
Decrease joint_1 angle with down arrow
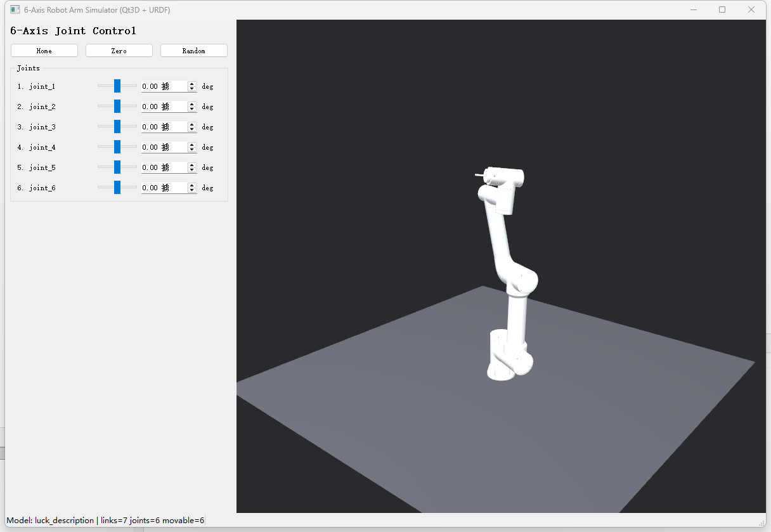tap(192, 89)
